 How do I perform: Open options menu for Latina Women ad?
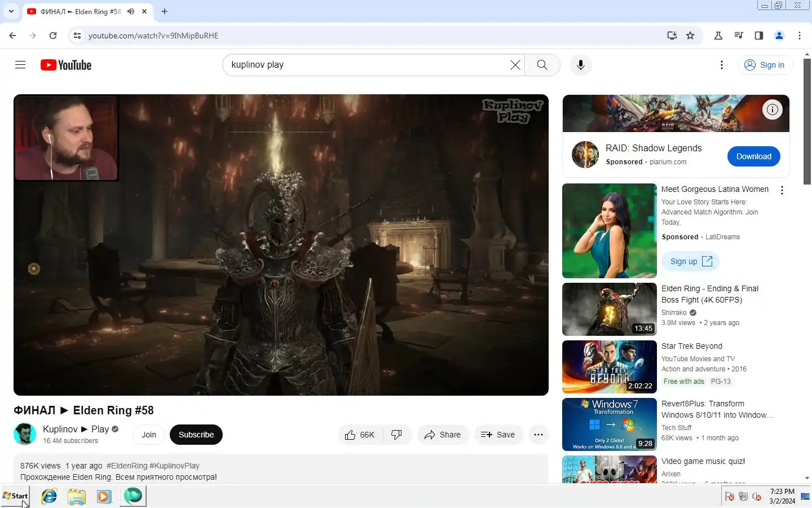point(782,190)
